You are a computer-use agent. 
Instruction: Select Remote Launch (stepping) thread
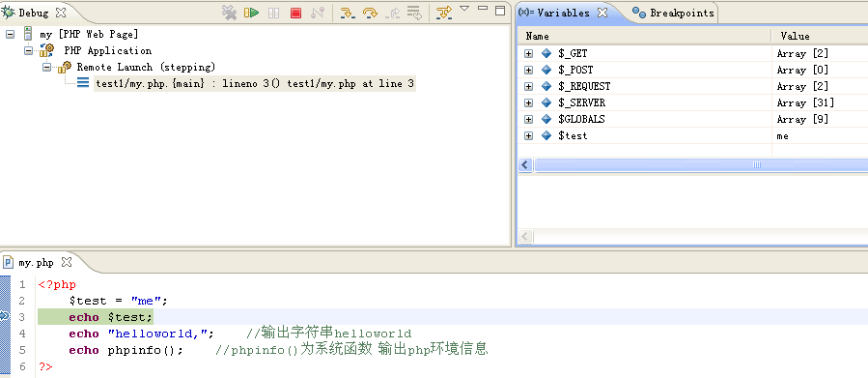pos(146,67)
